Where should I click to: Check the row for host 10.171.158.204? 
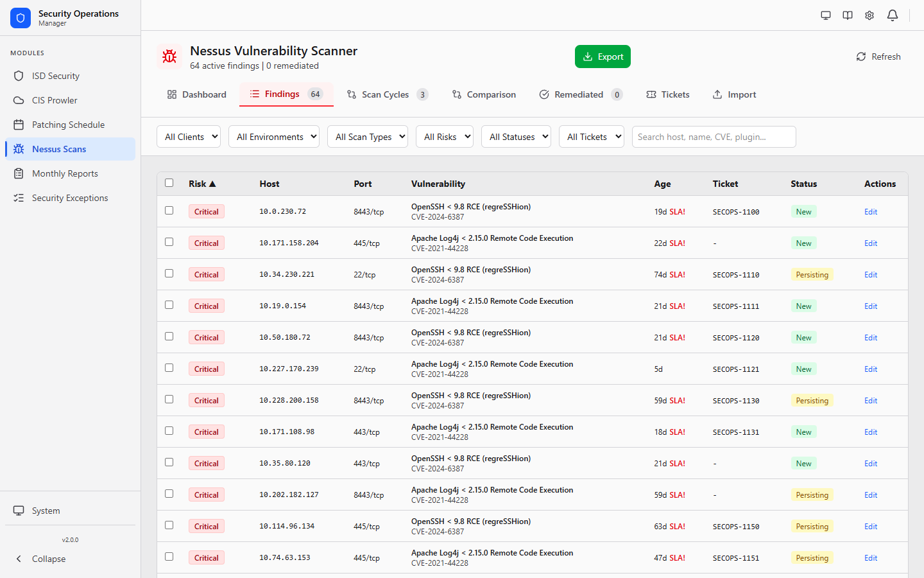pyautogui.click(x=169, y=242)
